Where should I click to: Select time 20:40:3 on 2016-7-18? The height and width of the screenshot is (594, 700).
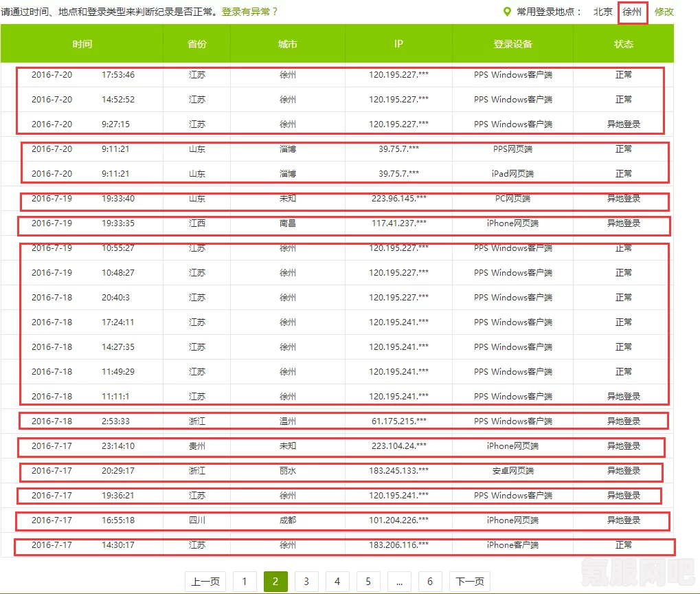(115, 297)
